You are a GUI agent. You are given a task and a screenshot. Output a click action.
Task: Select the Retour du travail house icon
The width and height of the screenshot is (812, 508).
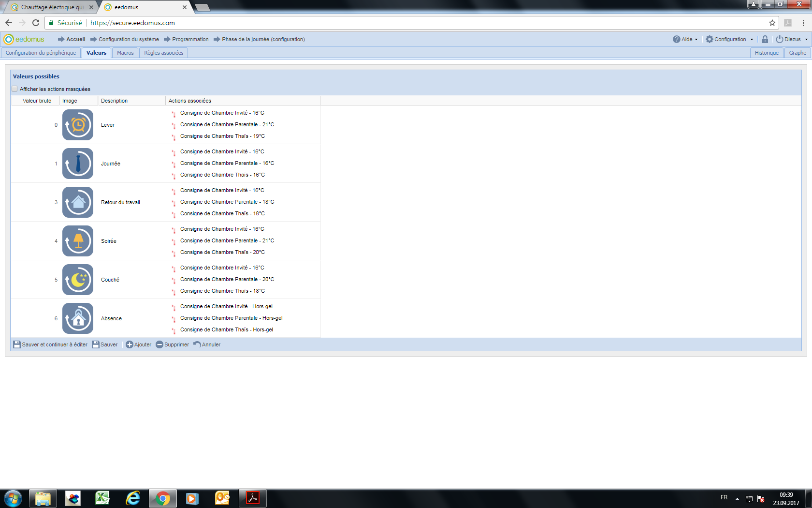pyautogui.click(x=77, y=202)
